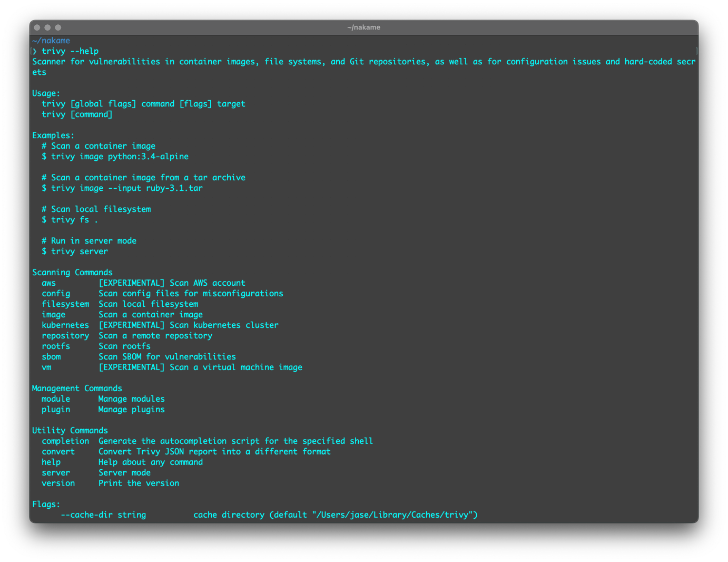Viewport: 728px width, 562px height.
Task: Click the 'Scanning Commands' section heading
Action: [72, 273]
